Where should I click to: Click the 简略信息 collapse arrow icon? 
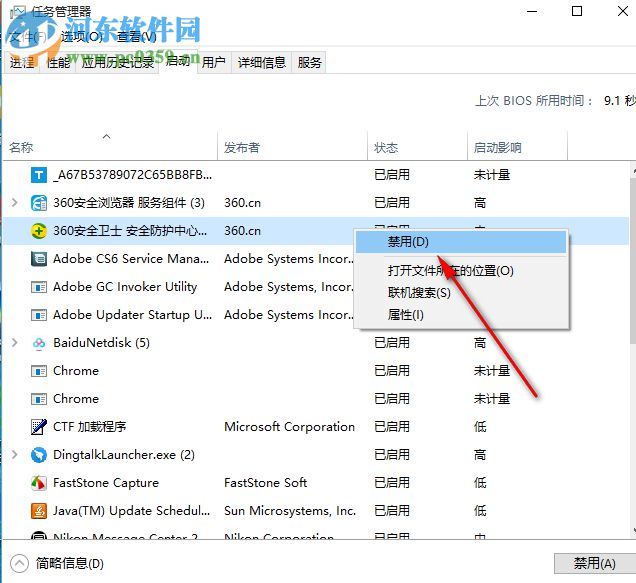click(19, 564)
